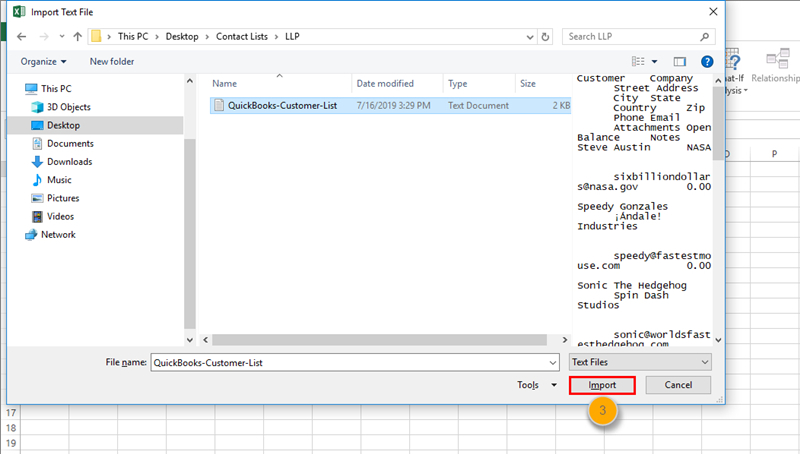Viewport: 800px width, 454px height.
Task: Open the Downloads folder in sidebar
Action: coord(69,162)
